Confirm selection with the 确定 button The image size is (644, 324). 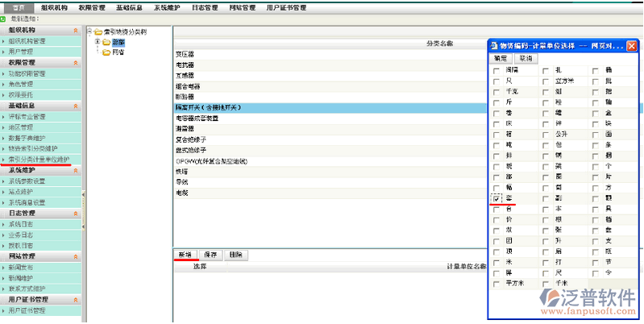point(501,59)
